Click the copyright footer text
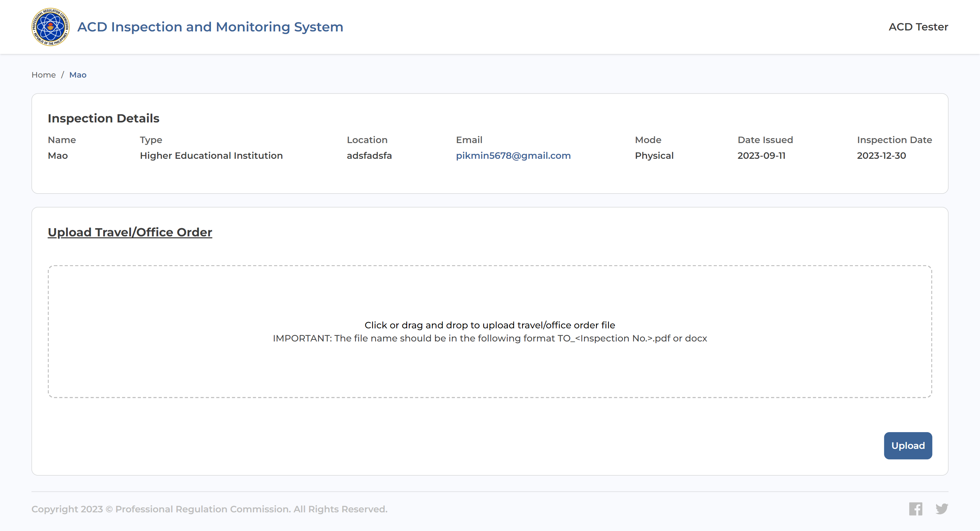This screenshot has height=531, width=980. pyautogui.click(x=209, y=509)
